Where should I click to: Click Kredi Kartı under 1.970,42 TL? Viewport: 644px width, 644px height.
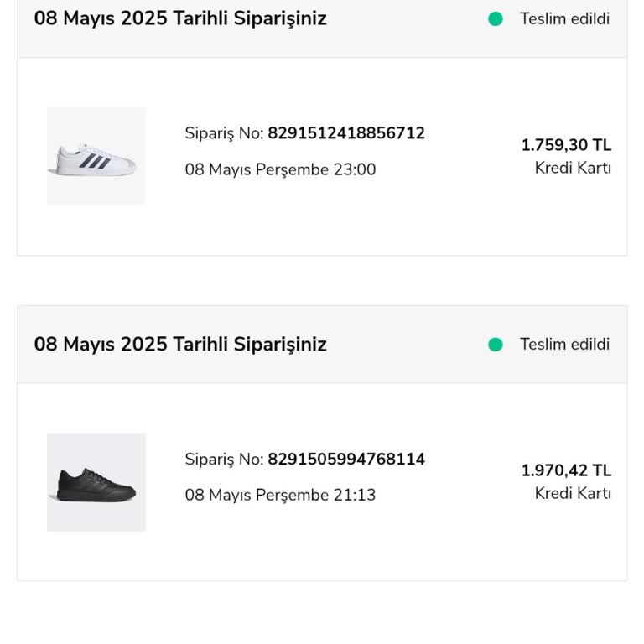click(x=573, y=493)
